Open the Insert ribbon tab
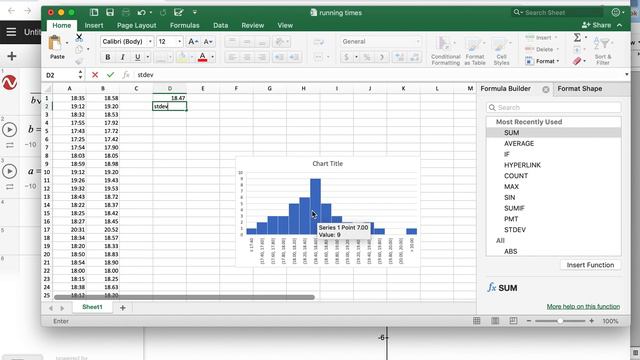 (x=94, y=25)
